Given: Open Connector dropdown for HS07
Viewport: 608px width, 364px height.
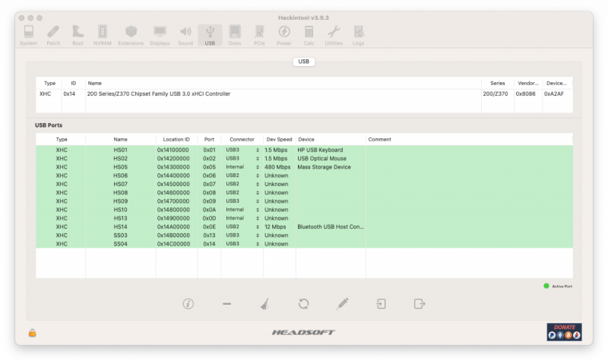Looking at the screenshot, I should 242,184.
